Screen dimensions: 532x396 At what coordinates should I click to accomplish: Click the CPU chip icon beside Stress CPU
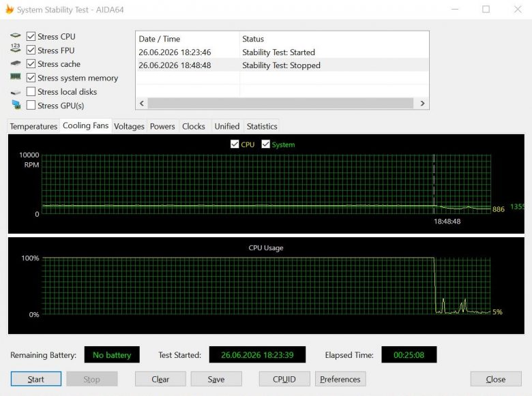pos(15,35)
